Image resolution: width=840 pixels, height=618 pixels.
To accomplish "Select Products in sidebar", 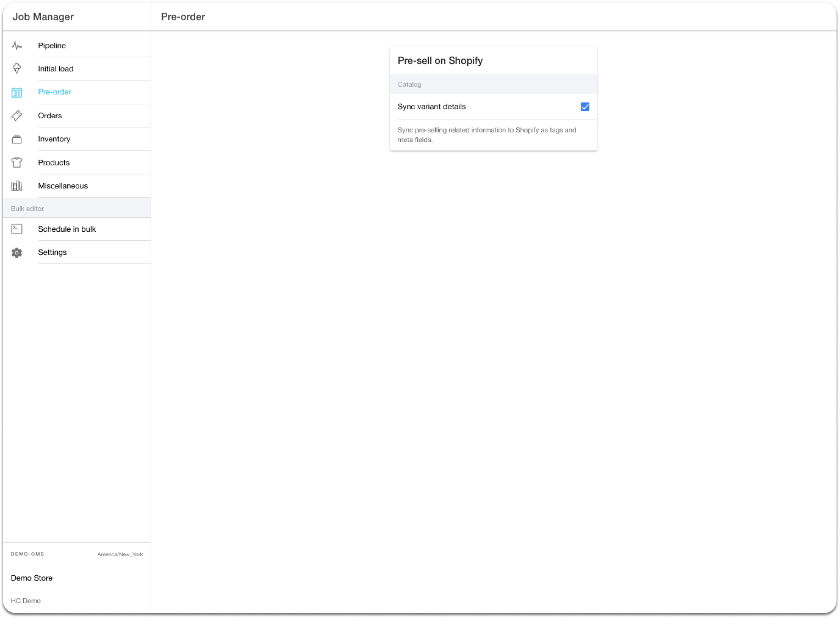I will pyautogui.click(x=54, y=163).
